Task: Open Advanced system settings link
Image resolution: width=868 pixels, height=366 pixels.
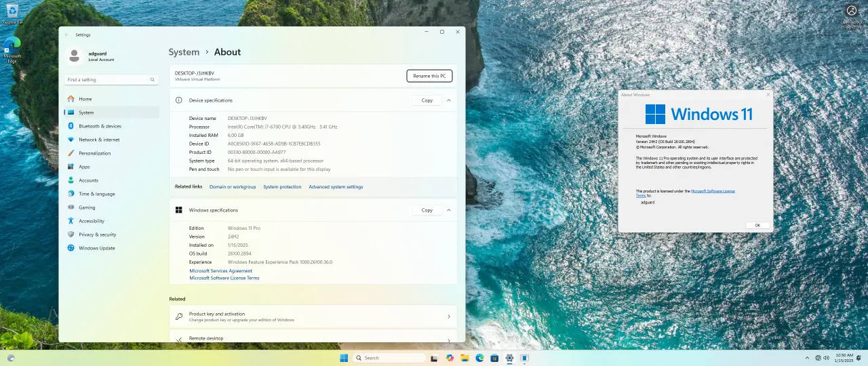Action: tap(336, 187)
